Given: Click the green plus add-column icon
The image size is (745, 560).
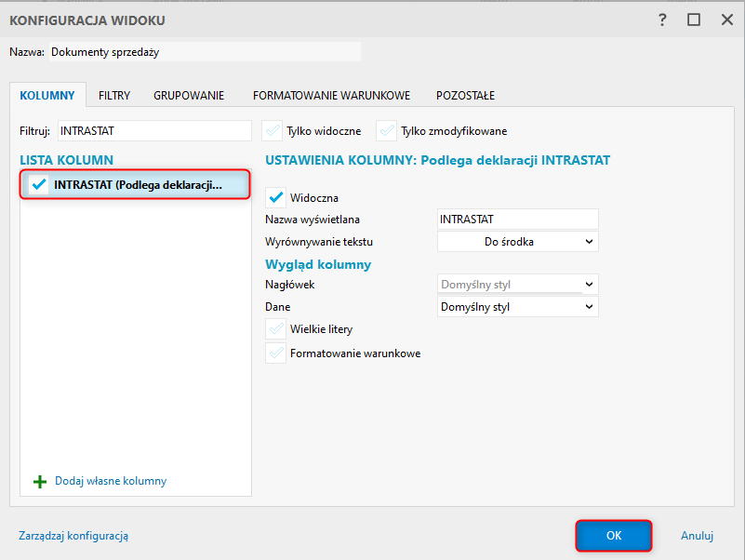Looking at the screenshot, I should [40, 482].
